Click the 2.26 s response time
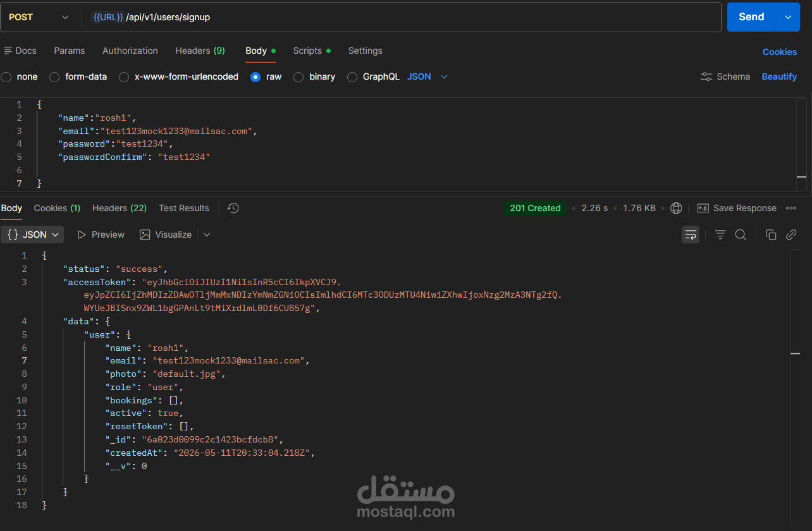Image resolution: width=812 pixels, height=531 pixels. click(x=594, y=208)
